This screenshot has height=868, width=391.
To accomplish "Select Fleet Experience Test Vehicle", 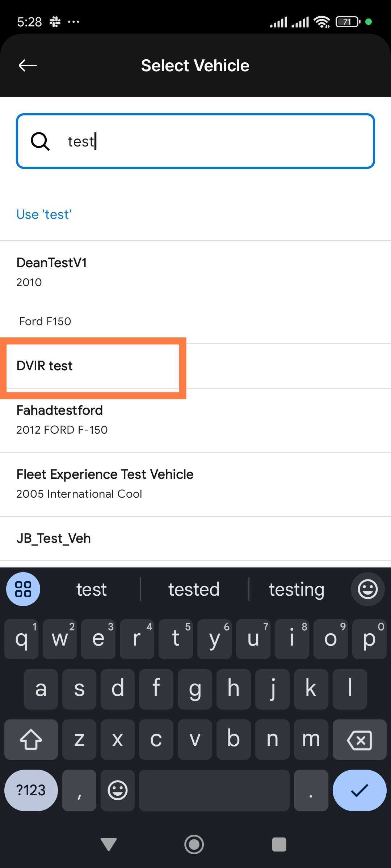I will click(x=105, y=484).
